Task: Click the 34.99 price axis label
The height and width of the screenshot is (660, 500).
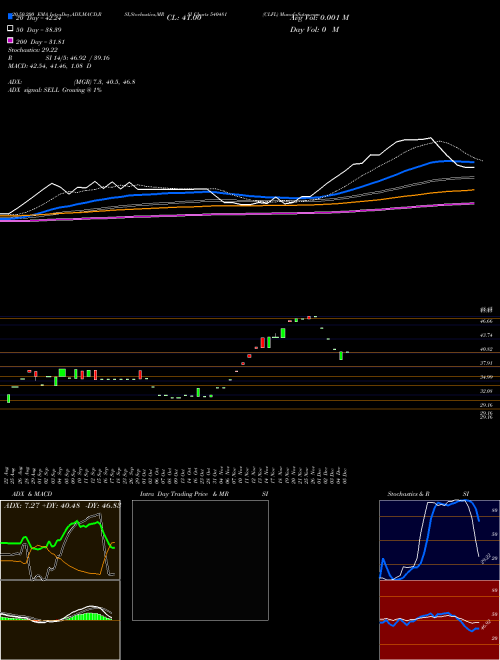Action: click(486, 377)
